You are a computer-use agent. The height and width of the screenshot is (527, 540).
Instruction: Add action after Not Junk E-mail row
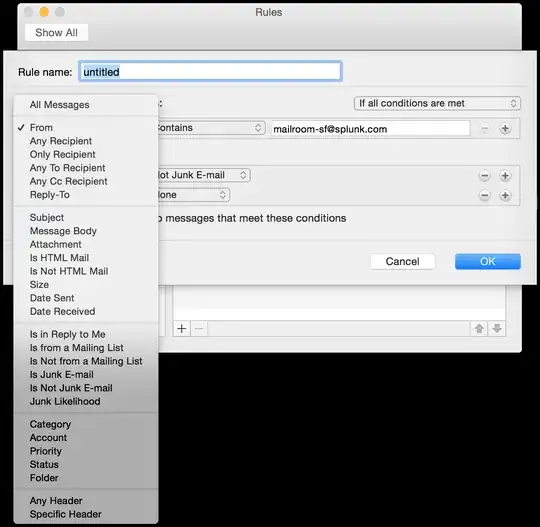(x=505, y=176)
